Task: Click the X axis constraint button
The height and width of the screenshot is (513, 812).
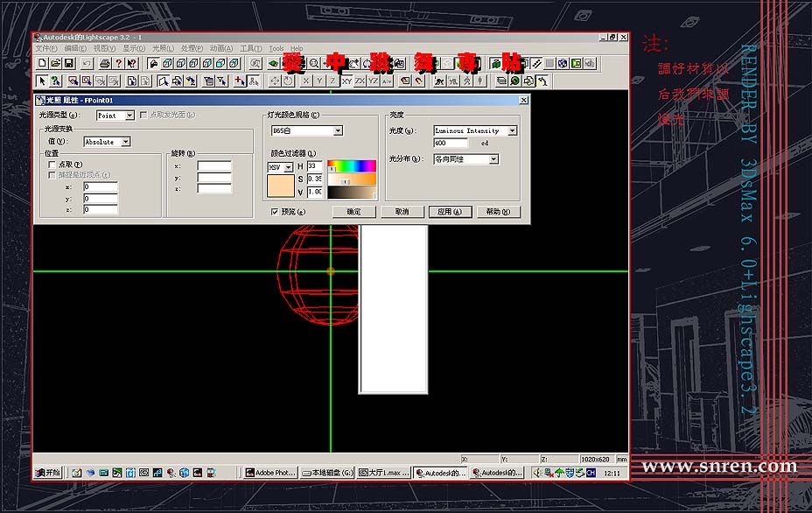Action: [306, 81]
